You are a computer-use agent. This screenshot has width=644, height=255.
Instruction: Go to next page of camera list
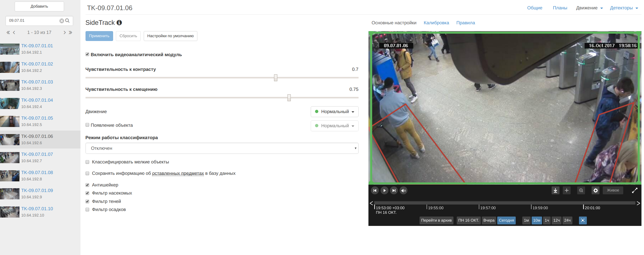pyautogui.click(x=65, y=32)
